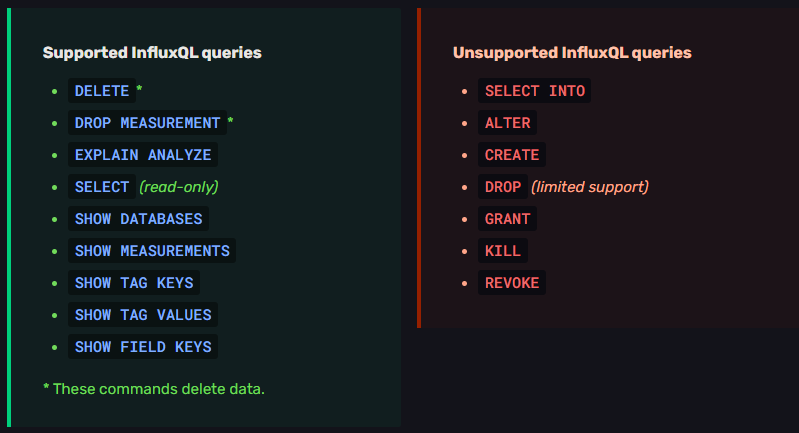Select the SHOW FIELD KEYS code label
This screenshot has width=799, height=433.
coord(143,347)
